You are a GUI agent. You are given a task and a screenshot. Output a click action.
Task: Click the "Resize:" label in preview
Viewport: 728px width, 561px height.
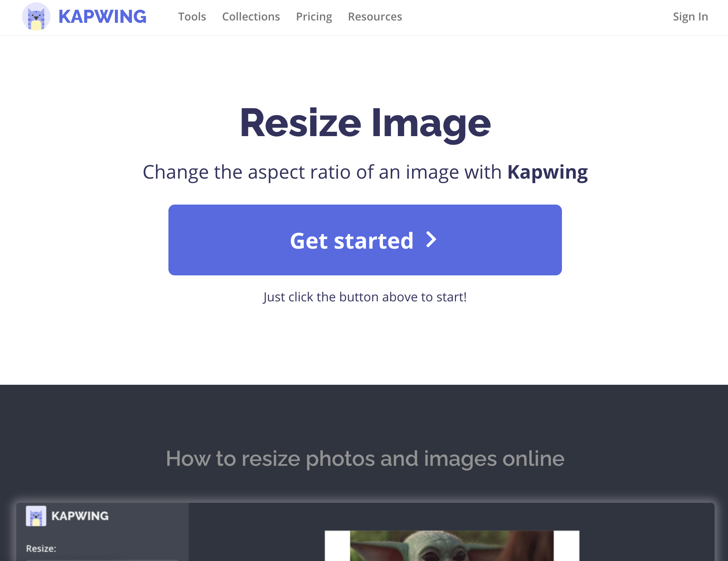click(41, 548)
